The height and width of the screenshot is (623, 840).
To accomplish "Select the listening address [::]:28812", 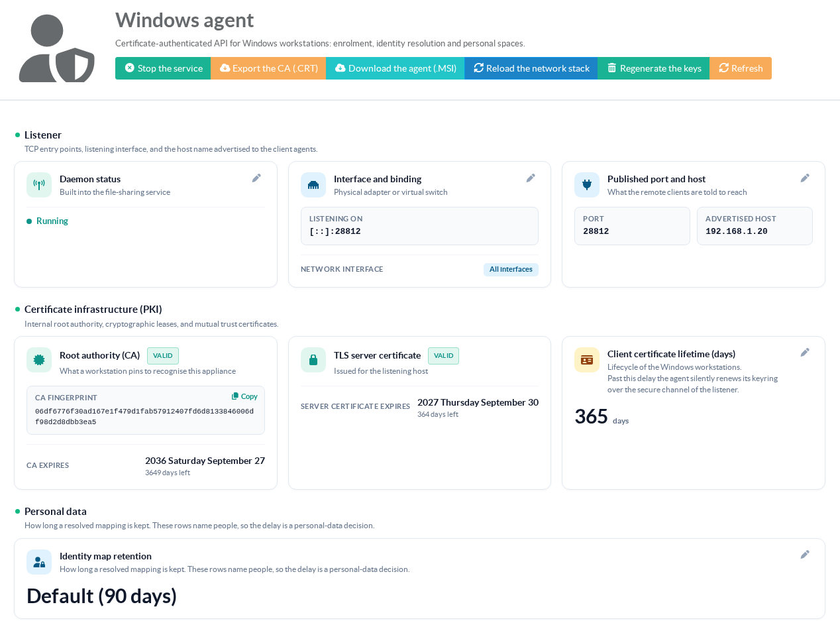I will 335,231.
